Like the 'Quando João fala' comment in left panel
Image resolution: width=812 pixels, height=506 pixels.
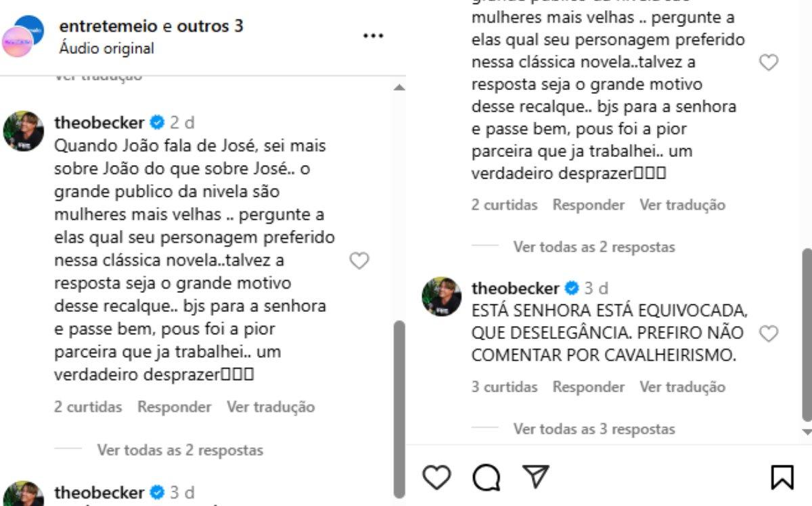(x=359, y=261)
